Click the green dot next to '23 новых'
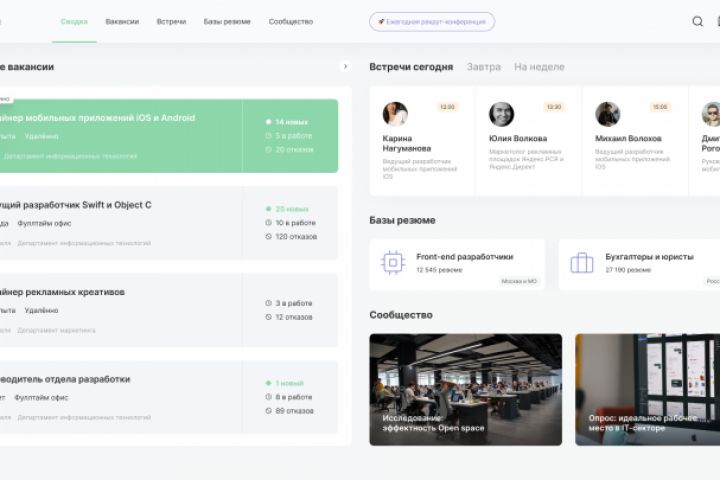This screenshot has height=480, width=720. click(269, 209)
